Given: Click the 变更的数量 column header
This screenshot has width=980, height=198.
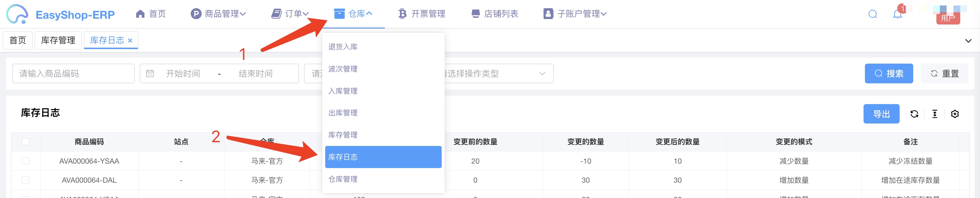Looking at the screenshot, I should point(586,142).
